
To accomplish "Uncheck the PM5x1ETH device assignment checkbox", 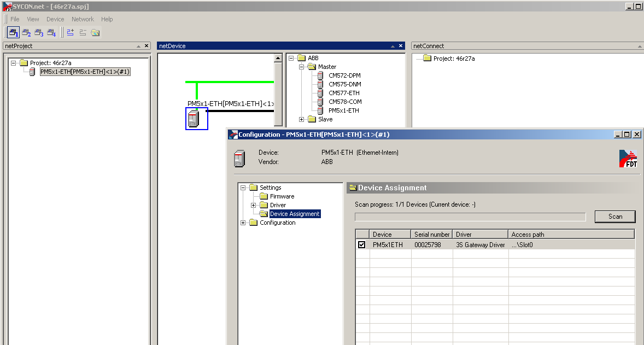I will click(361, 245).
